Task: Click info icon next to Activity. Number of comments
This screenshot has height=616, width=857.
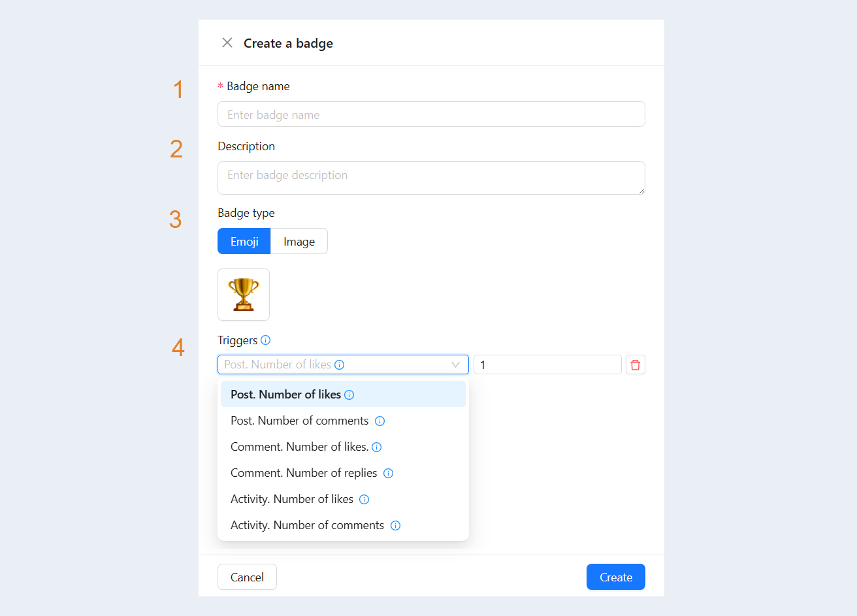Action: 395,525
